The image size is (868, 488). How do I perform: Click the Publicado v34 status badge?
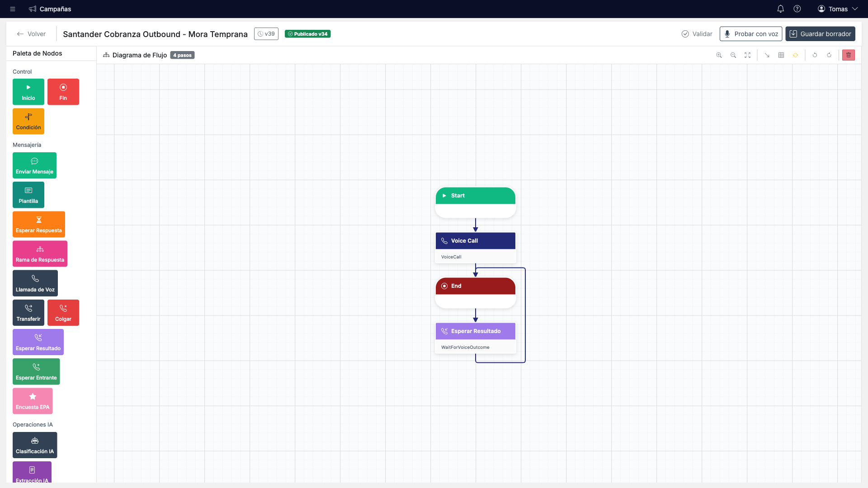click(307, 34)
